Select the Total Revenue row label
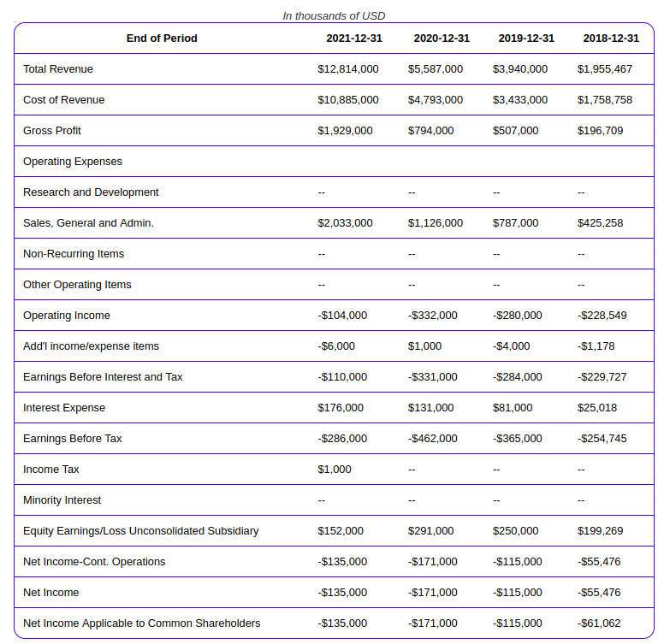Viewport: 664px width, 644px height. (58, 69)
